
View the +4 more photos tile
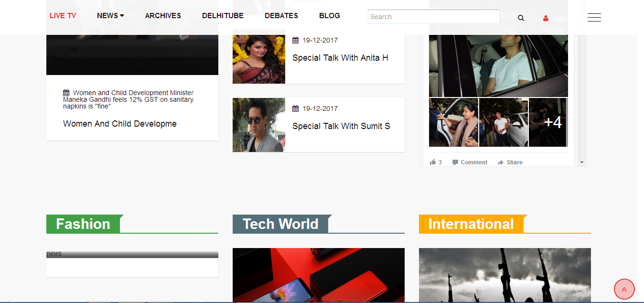click(548, 122)
